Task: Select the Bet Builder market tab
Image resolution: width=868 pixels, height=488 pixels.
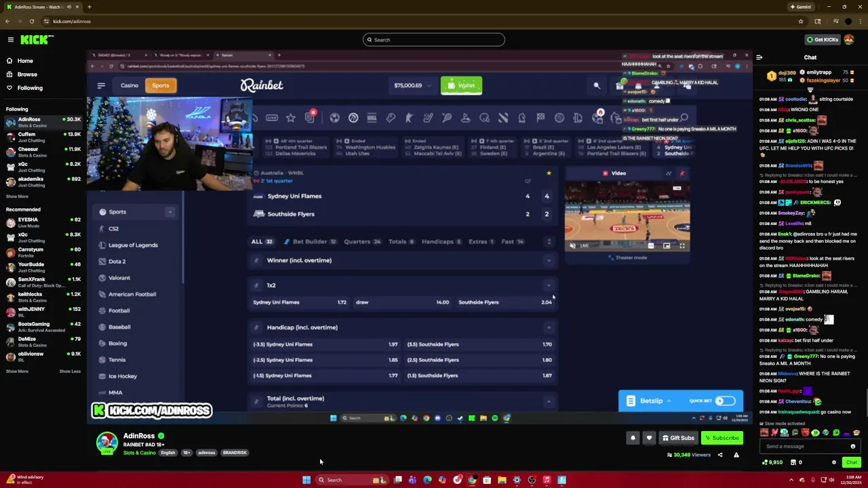Action: coord(310,242)
